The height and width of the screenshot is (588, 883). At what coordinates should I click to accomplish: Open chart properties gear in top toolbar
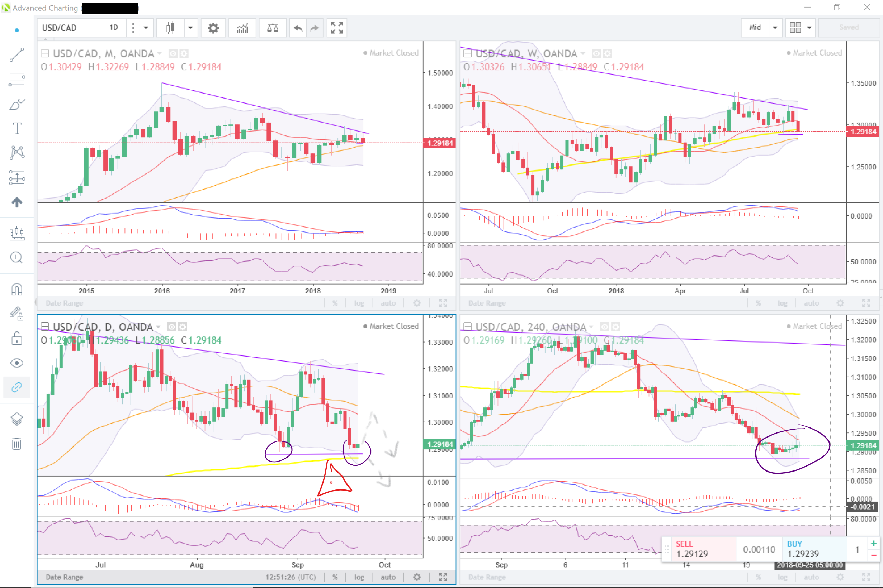213,28
